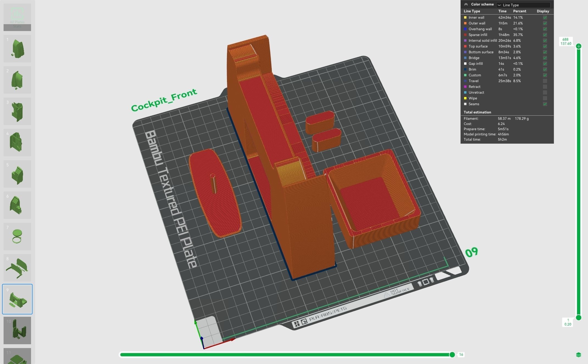The image size is (588, 364).
Task: Hide Bottom surface lines
Action: click(x=545, y=52)
